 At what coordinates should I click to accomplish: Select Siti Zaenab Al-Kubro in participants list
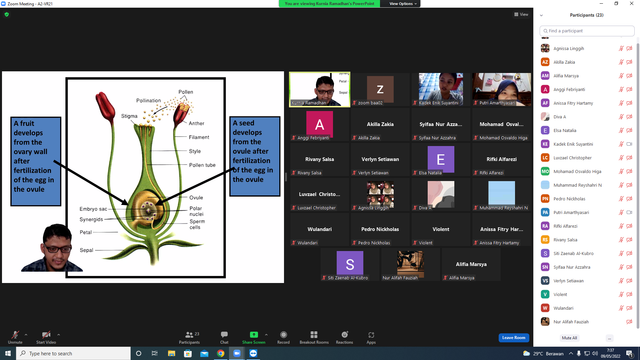click(586, 253)
